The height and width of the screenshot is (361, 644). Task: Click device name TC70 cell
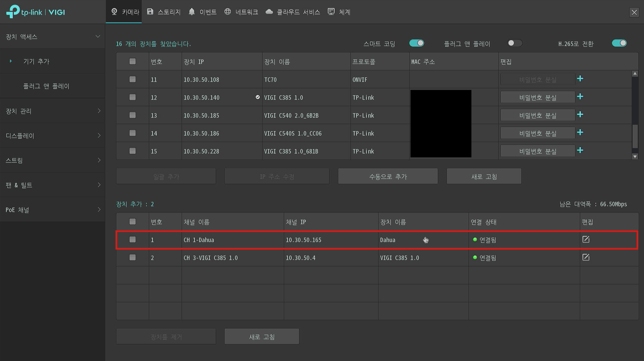(306, 80)
